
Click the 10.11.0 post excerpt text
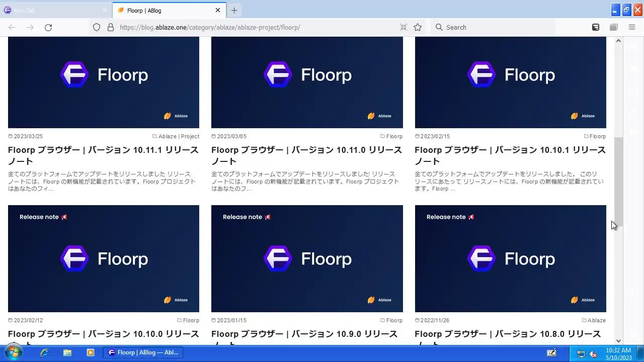305,181
